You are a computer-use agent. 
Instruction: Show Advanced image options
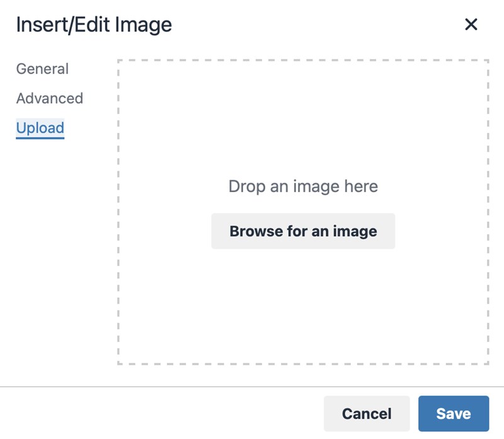50,98
